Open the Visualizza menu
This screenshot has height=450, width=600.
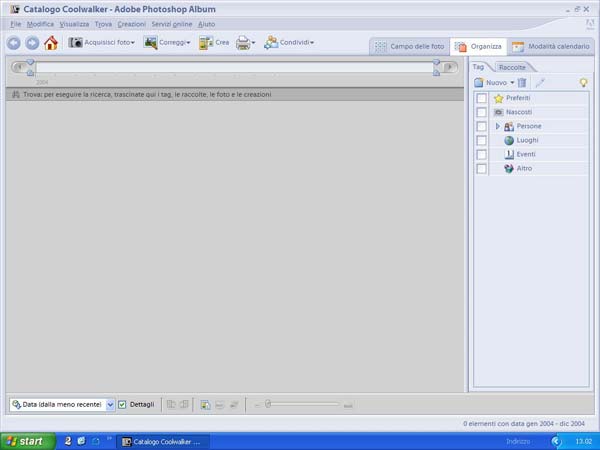point(74,24)
